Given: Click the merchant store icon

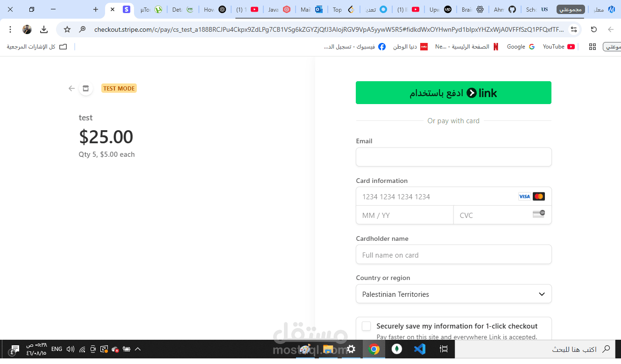Looking at the screenshot, I should click(85, 88).
